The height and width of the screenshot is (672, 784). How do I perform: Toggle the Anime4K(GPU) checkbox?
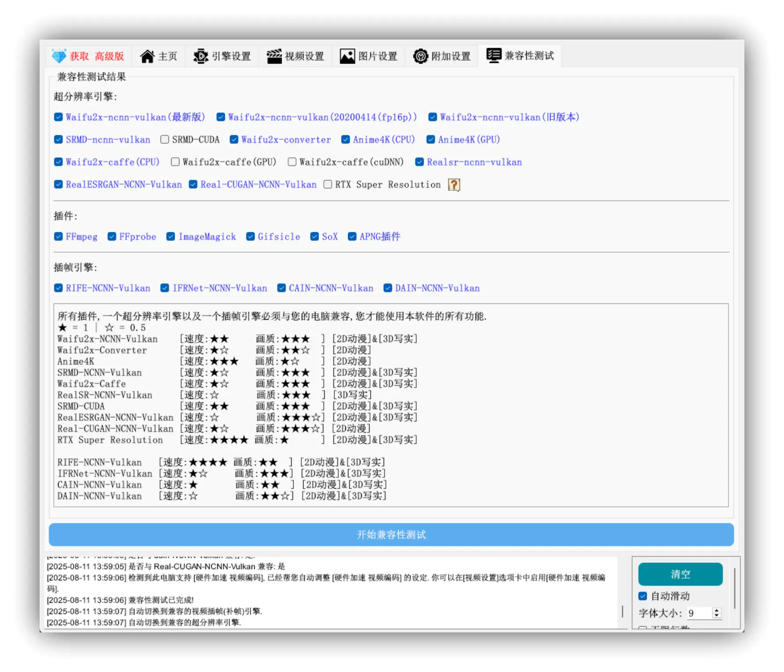(x=430, y=139)
